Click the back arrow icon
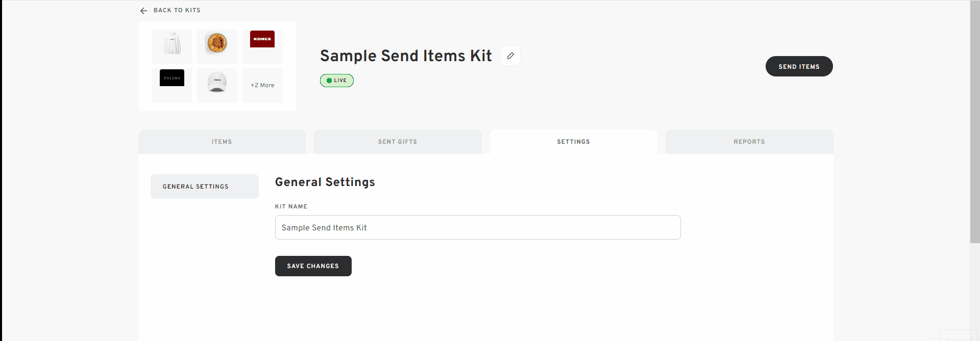This screenshot has width=980, height=341. pyautogui.click(x=143, y=11)
